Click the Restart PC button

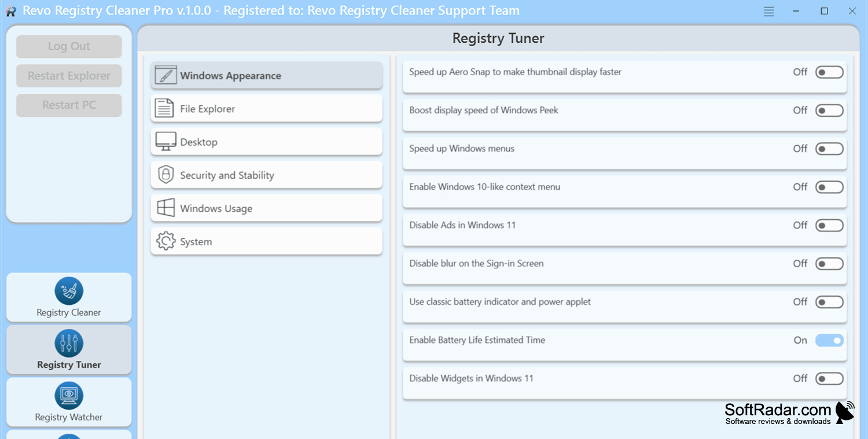(69, 105)
